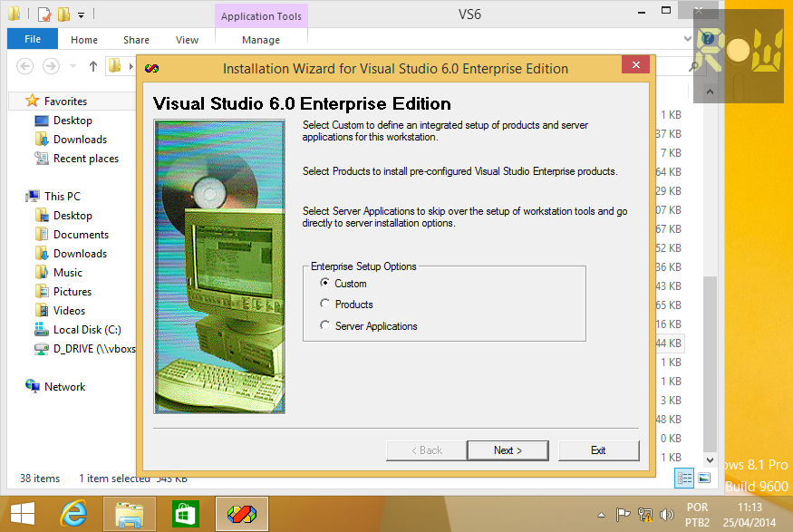Switch to the Home ribbon tab
The width and height of the screenshot is (793, 532).
pyautogui.click(x=84, y=40)
